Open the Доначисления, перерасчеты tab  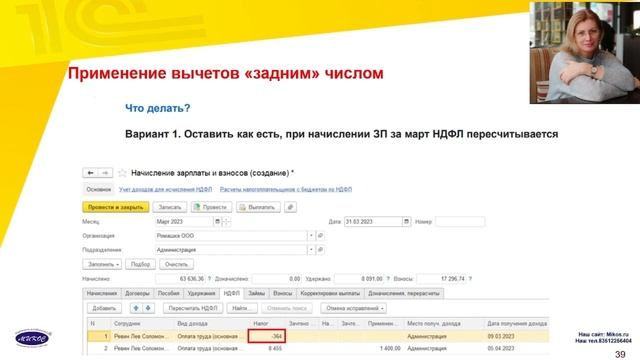pyautogui.click(x=404, y=293)
